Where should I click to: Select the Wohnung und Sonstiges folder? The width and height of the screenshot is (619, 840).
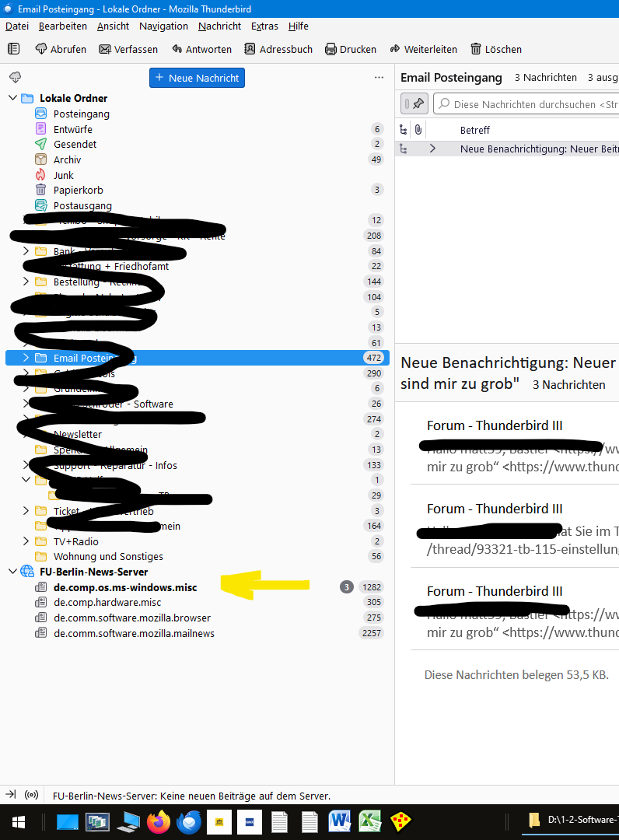(197, 557)
